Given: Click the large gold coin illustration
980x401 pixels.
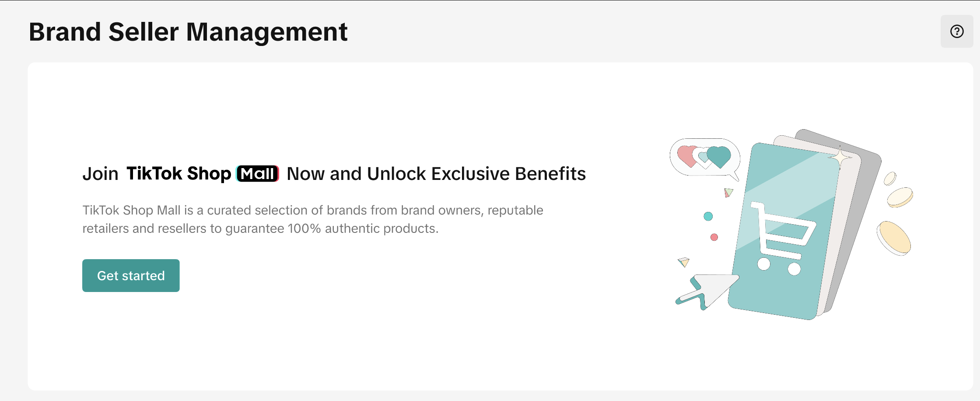Looking at the screenshot, I should tap(895, 238).
